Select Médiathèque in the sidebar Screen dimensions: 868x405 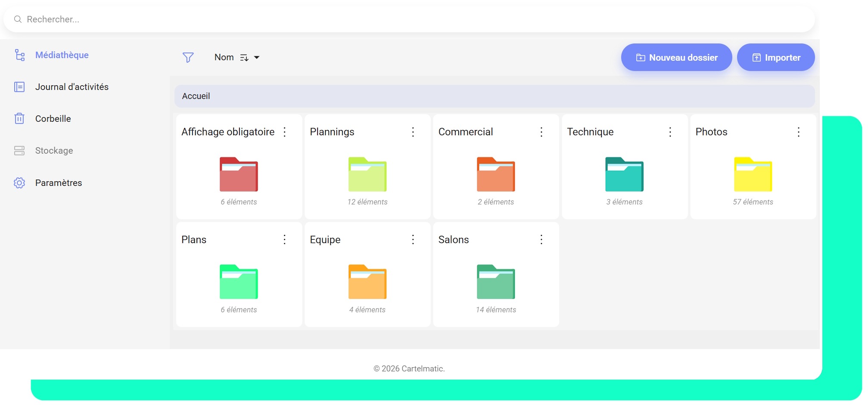[x=62, y=55]
